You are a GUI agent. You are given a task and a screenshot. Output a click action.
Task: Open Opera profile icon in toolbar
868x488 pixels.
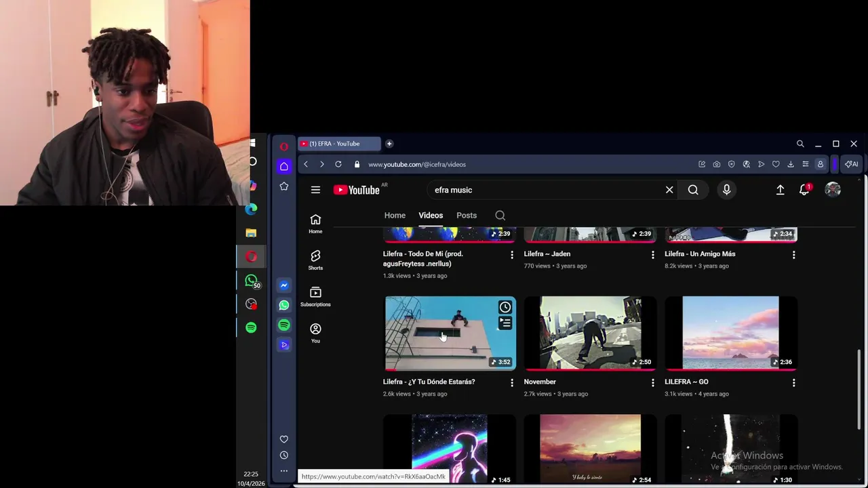(x=821, y=164)
